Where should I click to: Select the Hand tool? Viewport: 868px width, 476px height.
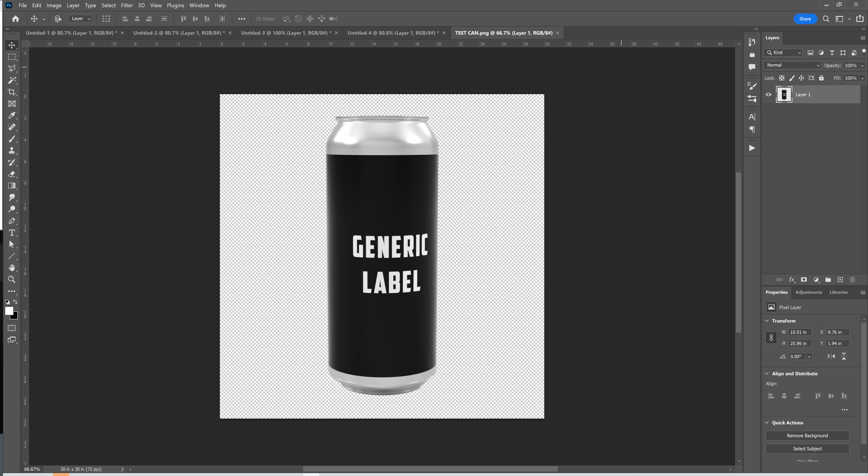pos(12,267)
